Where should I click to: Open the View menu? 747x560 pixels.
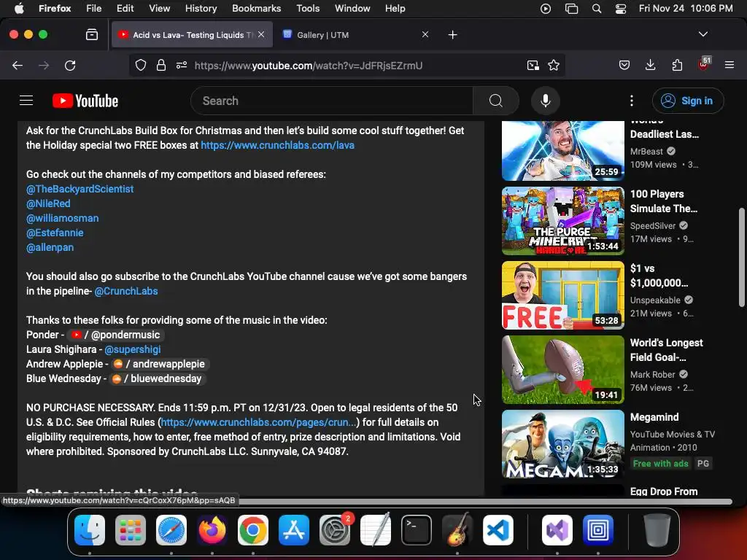pyautogui.click(x=159, y=8)
